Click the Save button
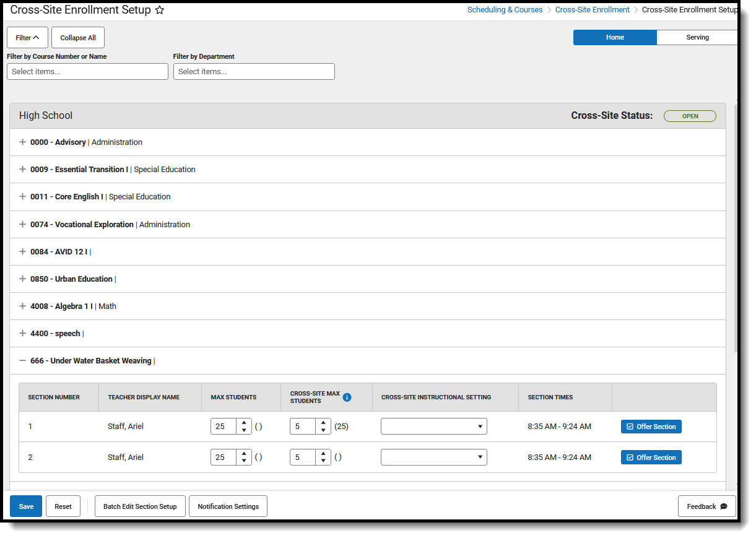This screenshot has width=756, height=538. point(26,506)
